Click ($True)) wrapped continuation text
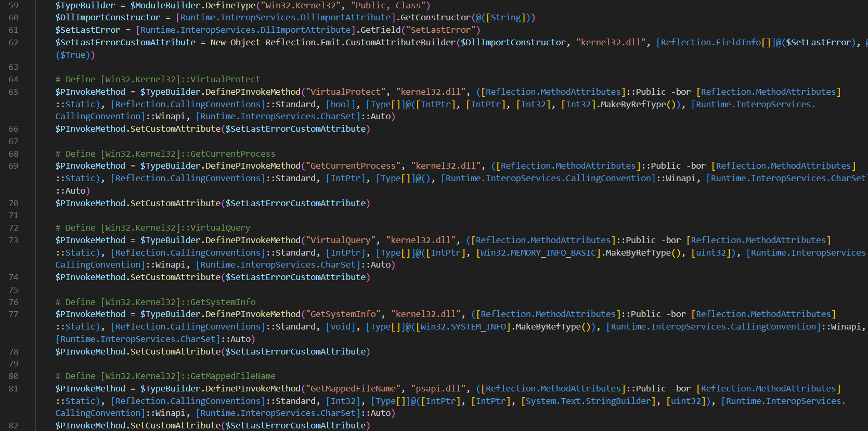868x431 pixels. (x=75, y=55)
